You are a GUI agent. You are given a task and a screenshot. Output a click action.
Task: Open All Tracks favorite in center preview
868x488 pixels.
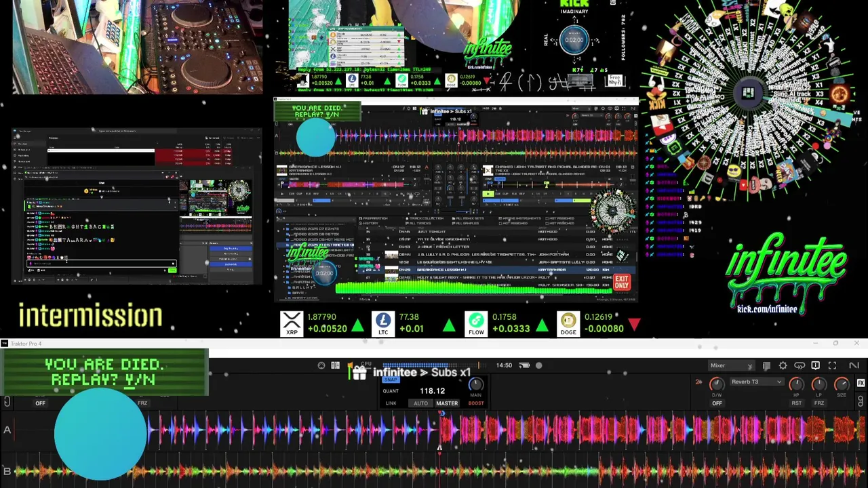(x=419, y=224)
